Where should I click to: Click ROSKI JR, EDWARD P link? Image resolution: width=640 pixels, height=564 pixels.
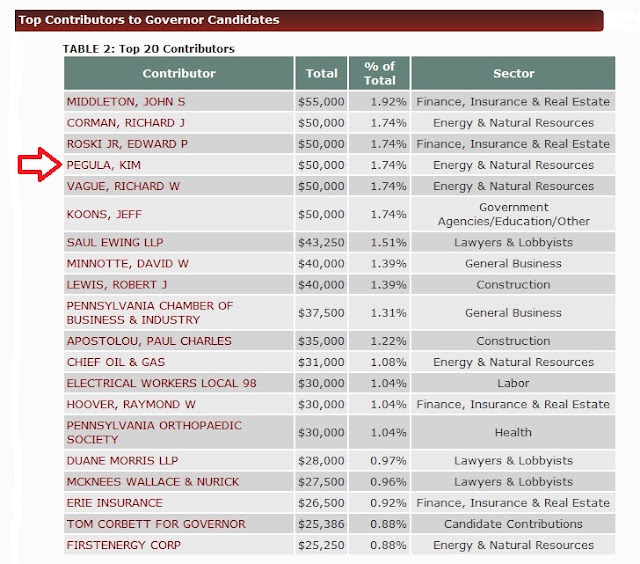(127, 144)
